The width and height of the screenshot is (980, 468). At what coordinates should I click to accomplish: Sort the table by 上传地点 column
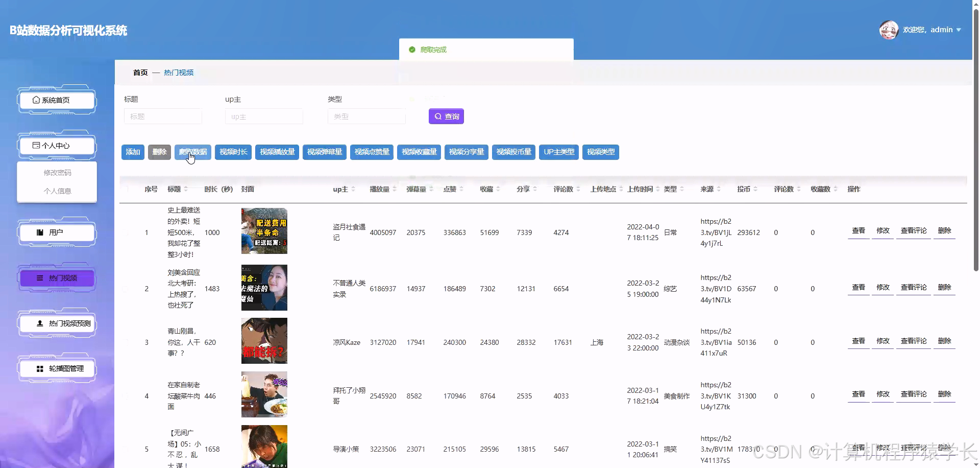(x=621, y=189)
